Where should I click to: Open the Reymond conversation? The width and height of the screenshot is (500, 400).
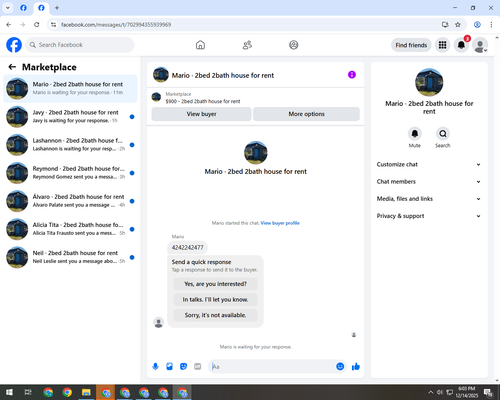pyautogui.click(x=70, y=173)
